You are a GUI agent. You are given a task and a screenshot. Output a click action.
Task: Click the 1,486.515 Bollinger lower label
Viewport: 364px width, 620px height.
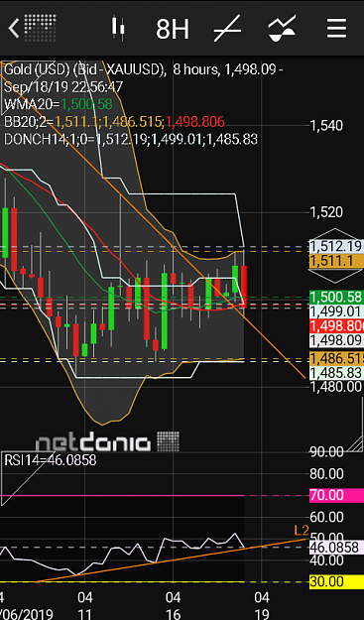(x=336, y=358)
